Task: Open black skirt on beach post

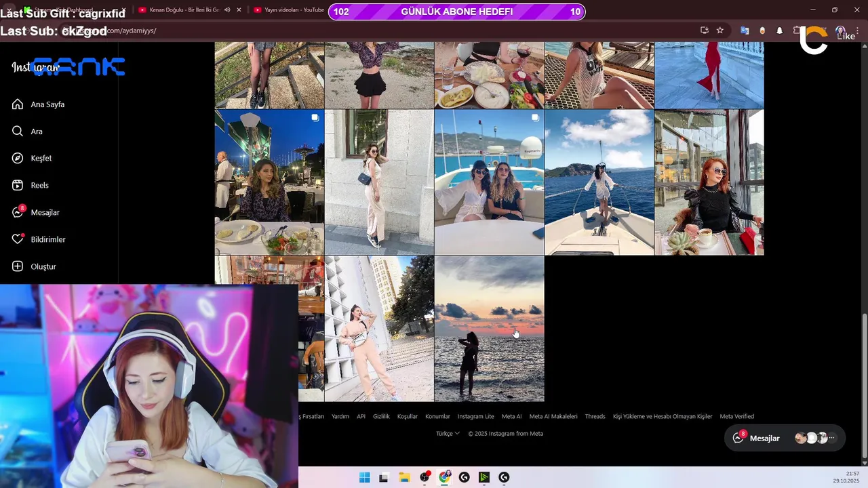Action: pyautogui.click(x=379, y=75)
